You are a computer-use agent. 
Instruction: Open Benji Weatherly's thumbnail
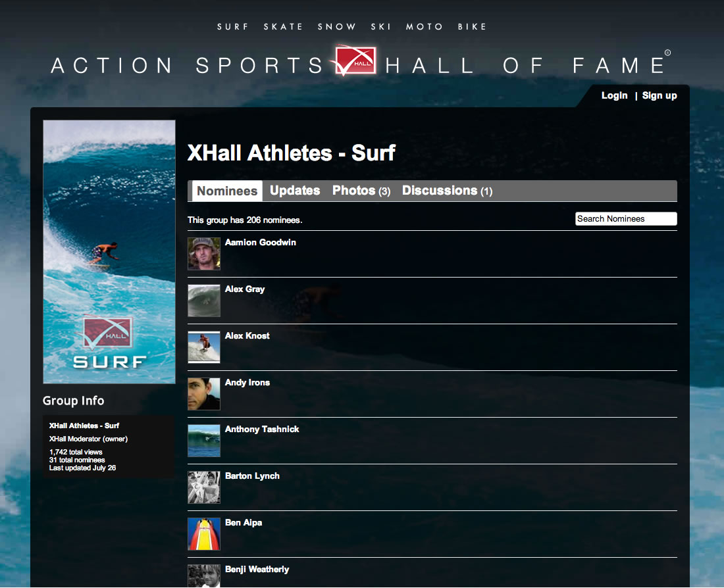203,576
